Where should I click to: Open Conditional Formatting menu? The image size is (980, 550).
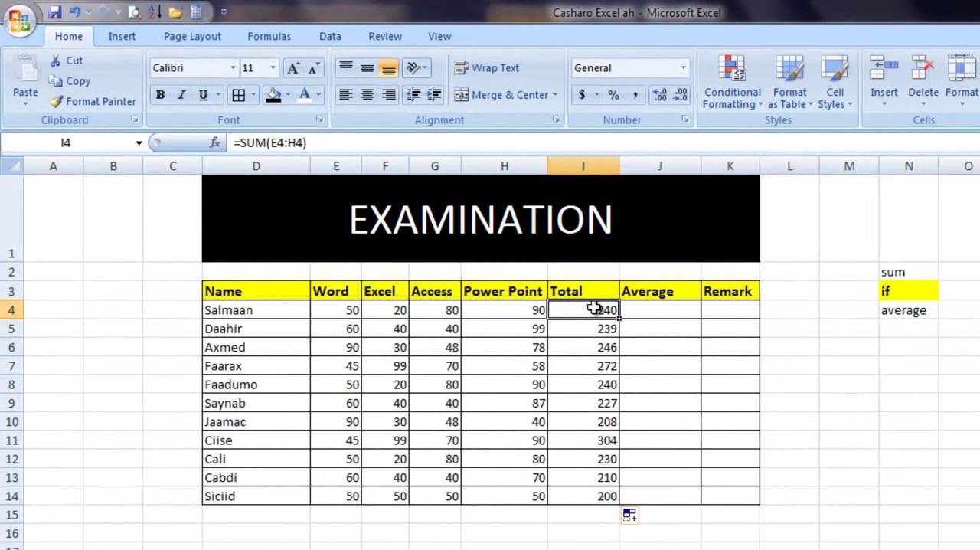[x=732, y=83]
